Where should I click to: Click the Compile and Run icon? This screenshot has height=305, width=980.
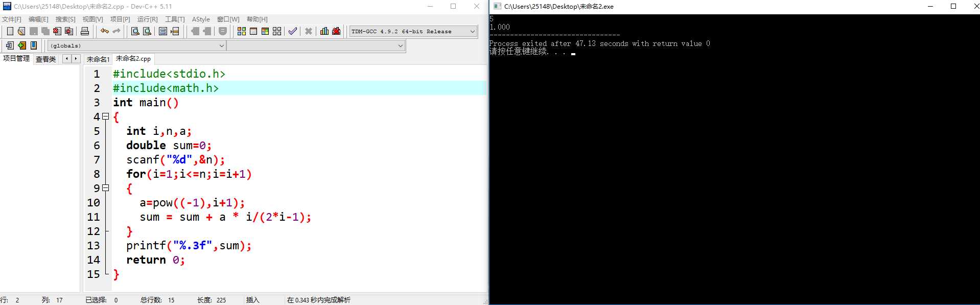point(265,31)
